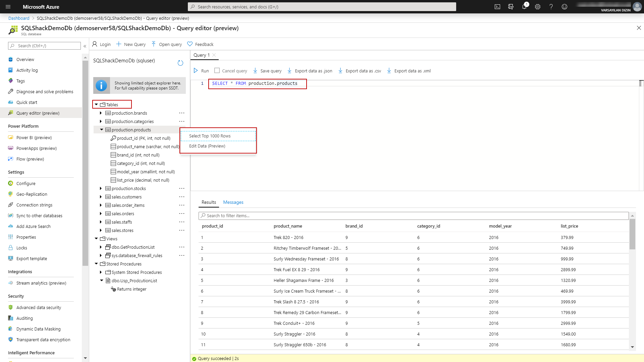This screenshot has height=362, width=644.
Task: Open the hamburger portal menu
Action: (8, 7)
